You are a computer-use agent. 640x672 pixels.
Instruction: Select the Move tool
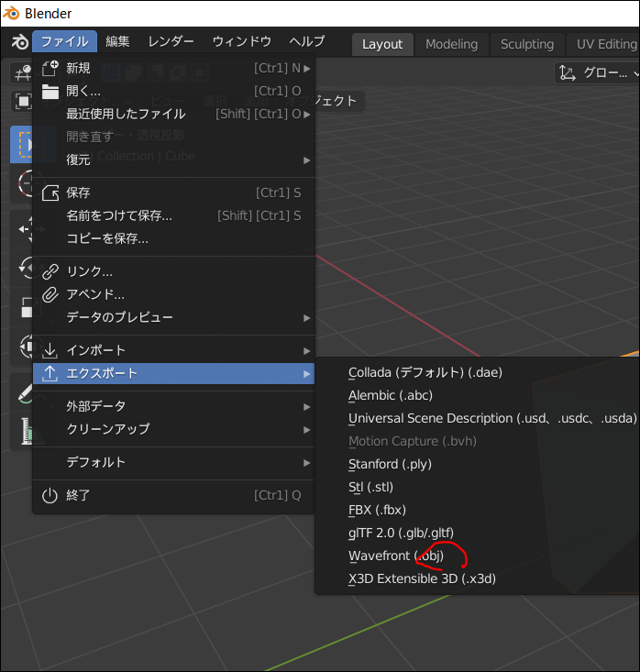[26, 229]
